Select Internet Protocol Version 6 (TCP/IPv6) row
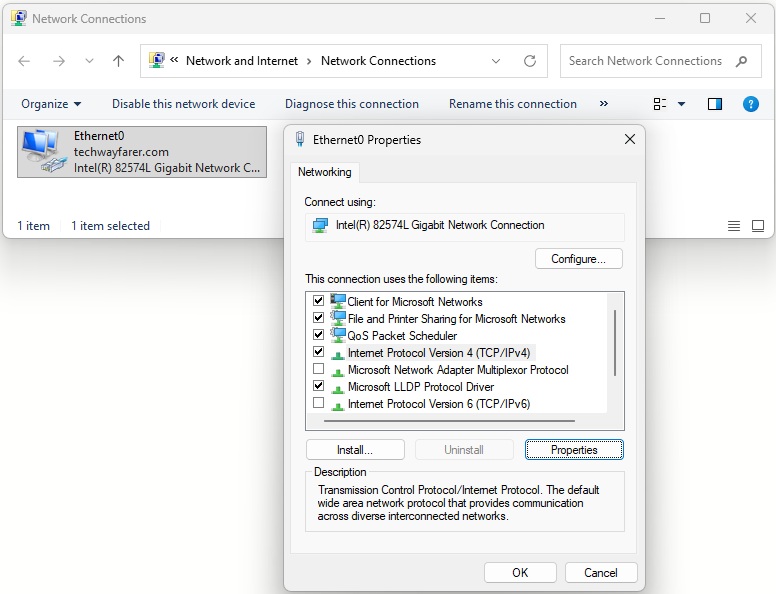The width and height of the screenshot is (776, 594). 439,404
